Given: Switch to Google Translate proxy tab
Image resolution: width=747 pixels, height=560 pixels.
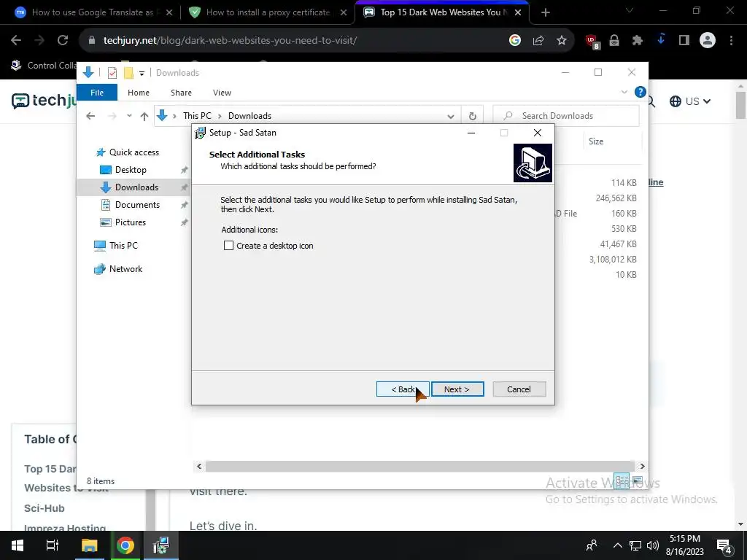Looking at the screenshot, I should (x=93, y=12).
